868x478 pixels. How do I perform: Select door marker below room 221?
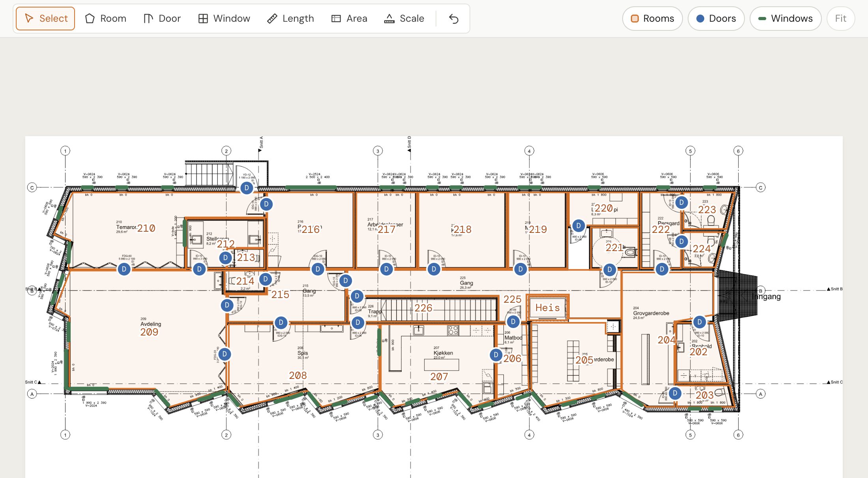coord(610,270)
